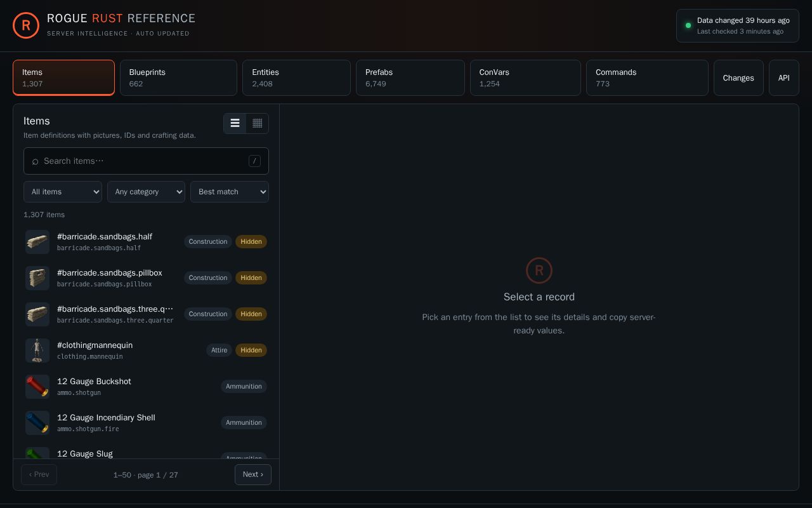Click the Data changed status indicator

coord(738,25)
